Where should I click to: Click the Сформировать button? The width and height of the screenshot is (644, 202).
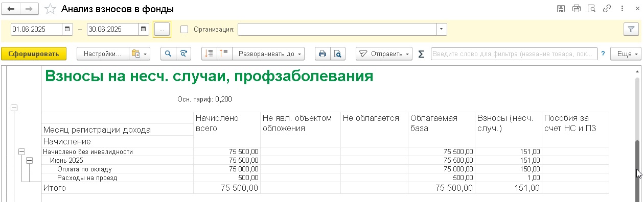pos(34,54)
